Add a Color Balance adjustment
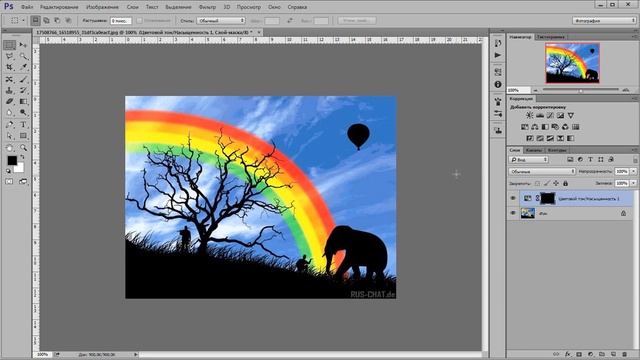Viewport: 640px width, 360px height. (x=535, y=127)
